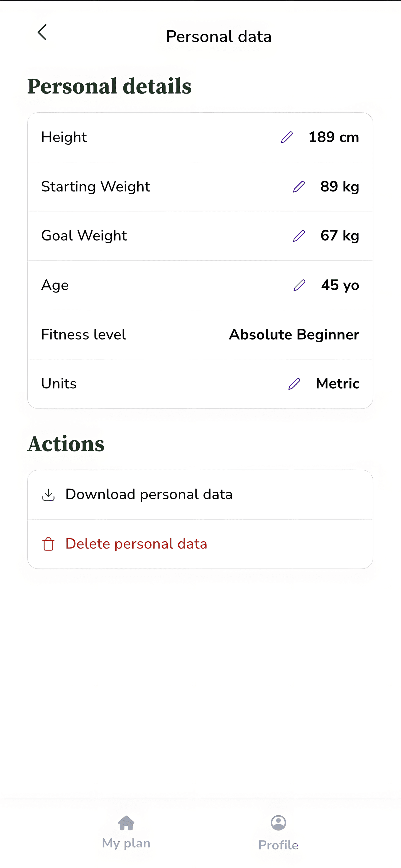Tap the My plan home icon

pos(126,823)
